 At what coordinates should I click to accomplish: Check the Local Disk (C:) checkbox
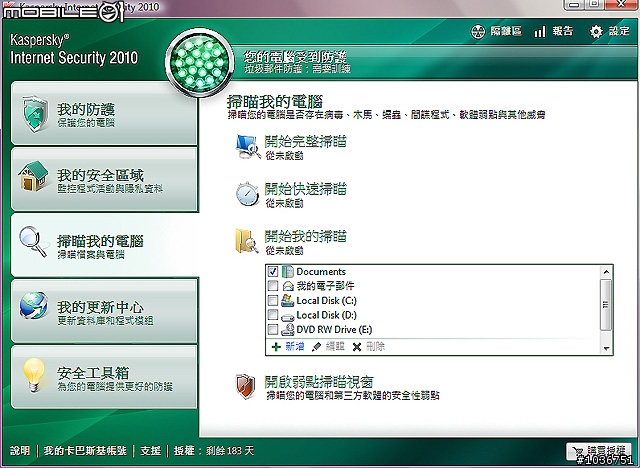click(273, 300)
